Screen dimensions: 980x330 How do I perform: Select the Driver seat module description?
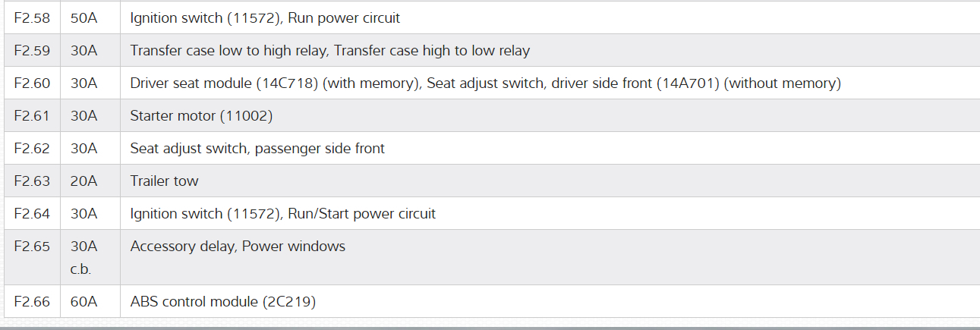(x=485, y=83)
